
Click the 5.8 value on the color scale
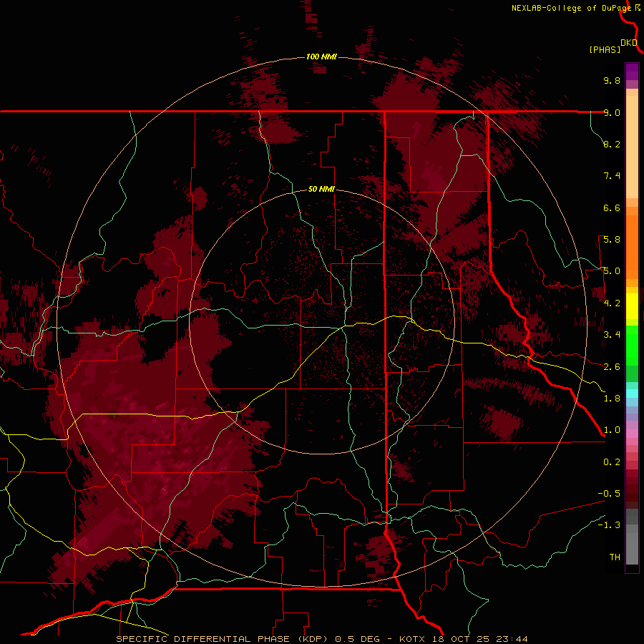pos(612,240)
